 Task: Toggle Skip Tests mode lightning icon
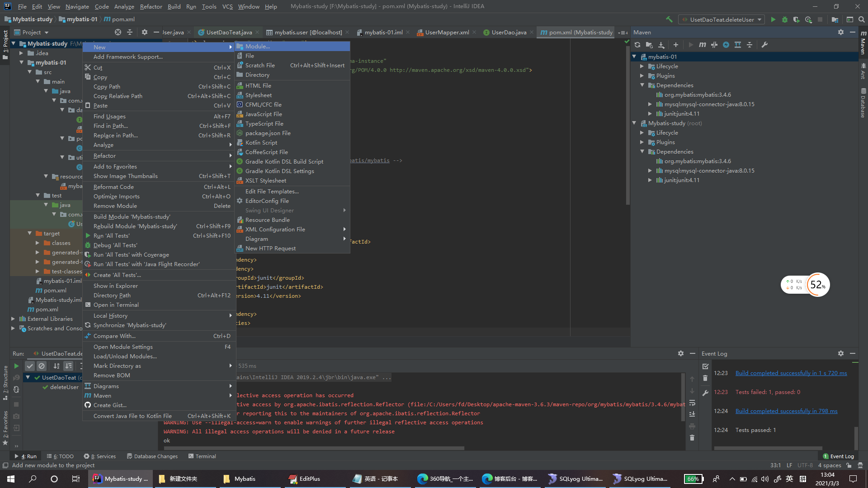[726, 45]
